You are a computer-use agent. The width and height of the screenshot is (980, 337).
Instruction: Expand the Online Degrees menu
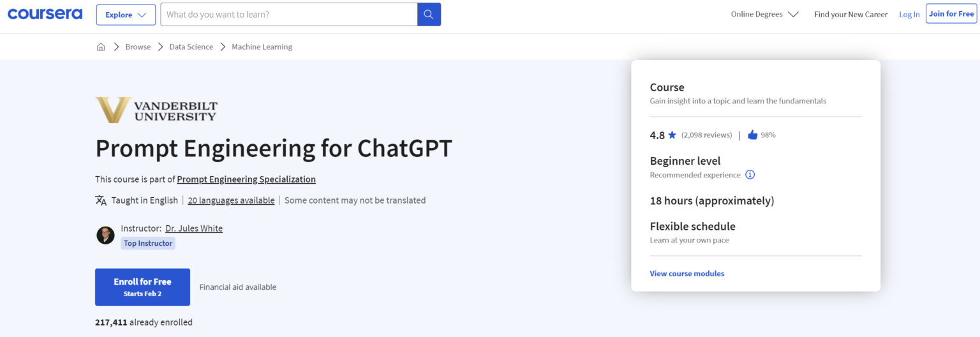pyautogui.click(x=764, y=14)
